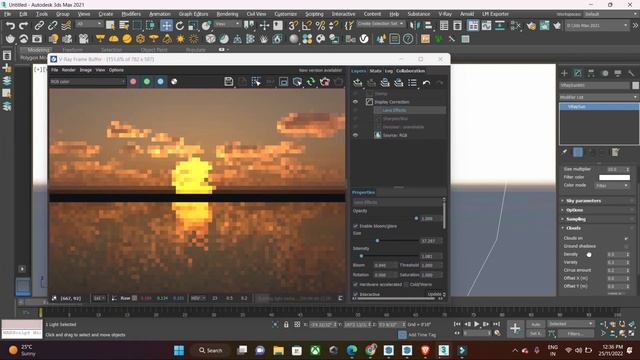Open Modifier List dropdown
The image size is (640, 360).
[x=599, y=97]
